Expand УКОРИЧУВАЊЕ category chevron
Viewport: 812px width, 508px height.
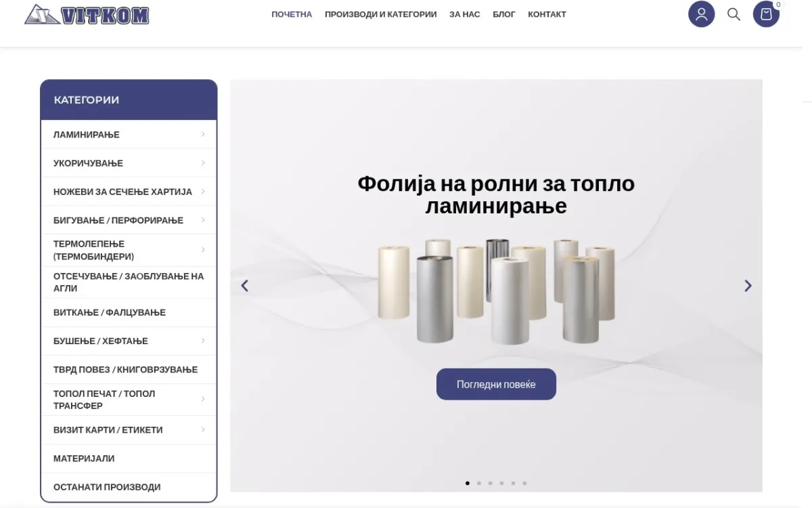click(x=203, y=163)
